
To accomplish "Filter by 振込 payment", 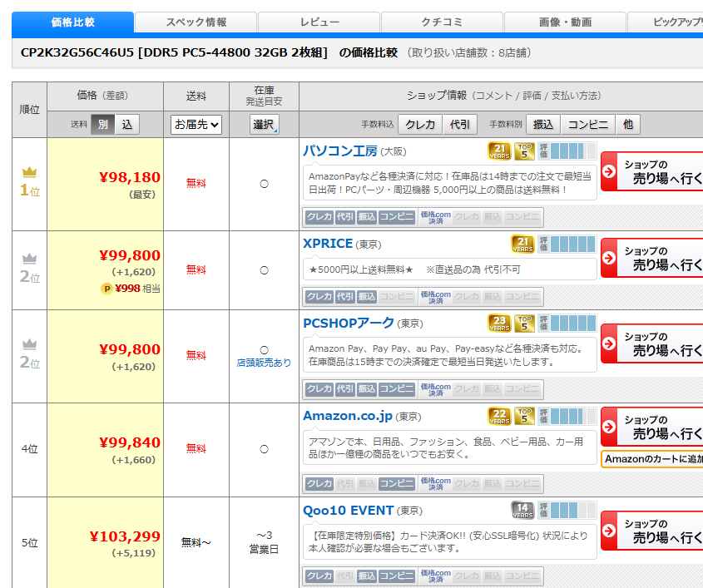I will (x=543, y=125).
